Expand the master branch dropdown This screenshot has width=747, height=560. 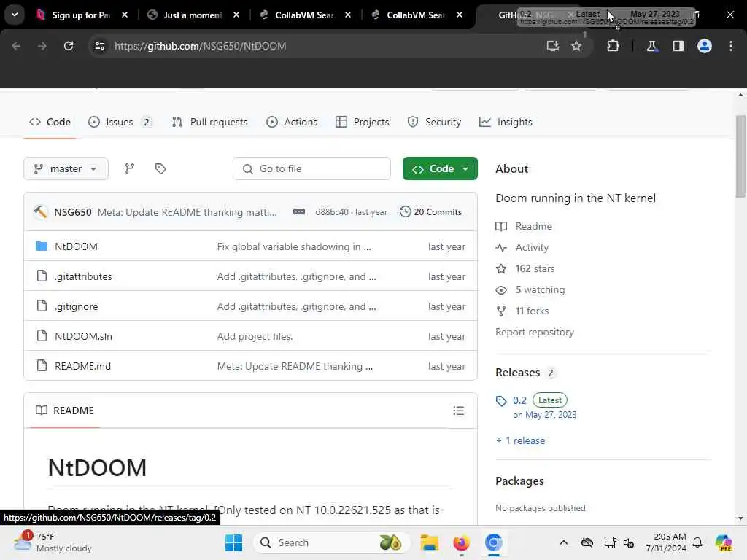coord(66,168)
